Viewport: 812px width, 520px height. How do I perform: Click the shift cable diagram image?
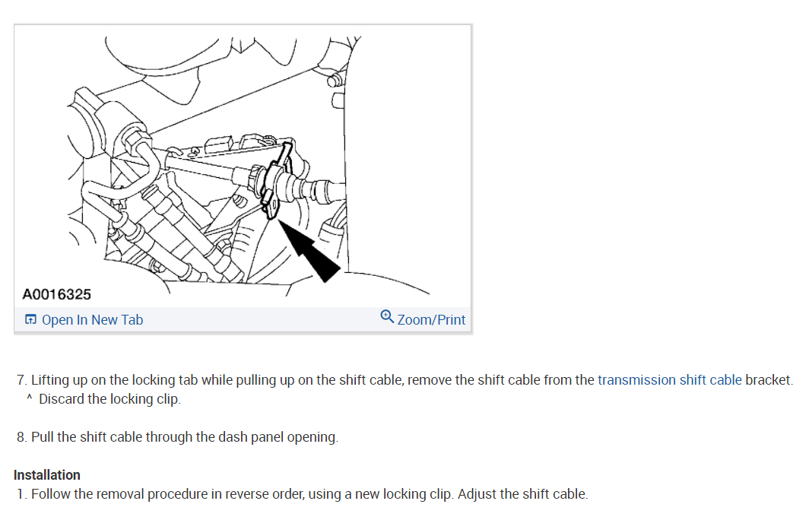(243, 165)
